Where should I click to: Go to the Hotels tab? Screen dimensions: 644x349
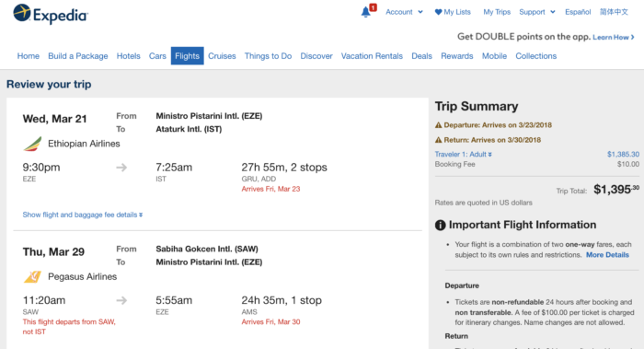pyautogui.click(x=128, y=56)
